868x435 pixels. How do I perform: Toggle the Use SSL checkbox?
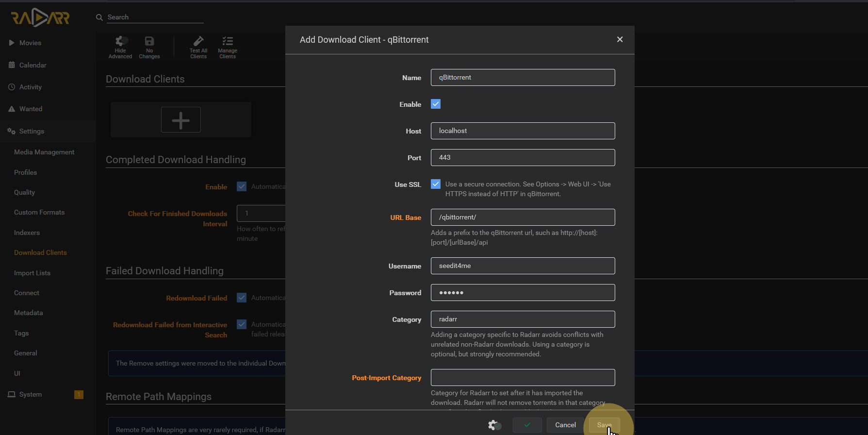pyautogui.click(x=436, y=184)
